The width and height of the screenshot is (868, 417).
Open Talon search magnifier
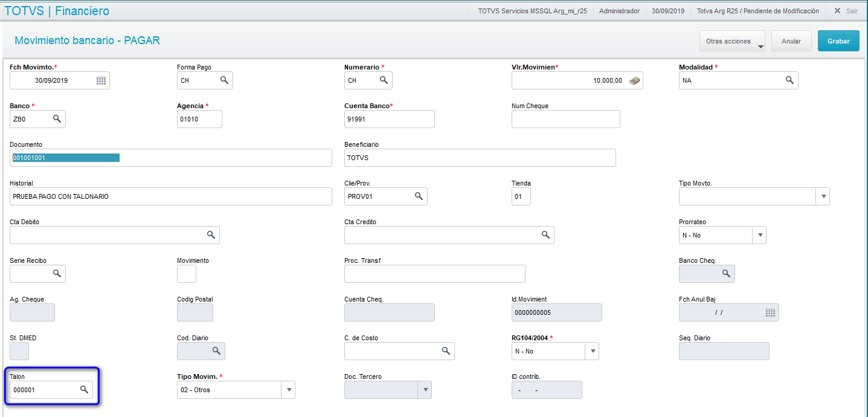point(85,390)
